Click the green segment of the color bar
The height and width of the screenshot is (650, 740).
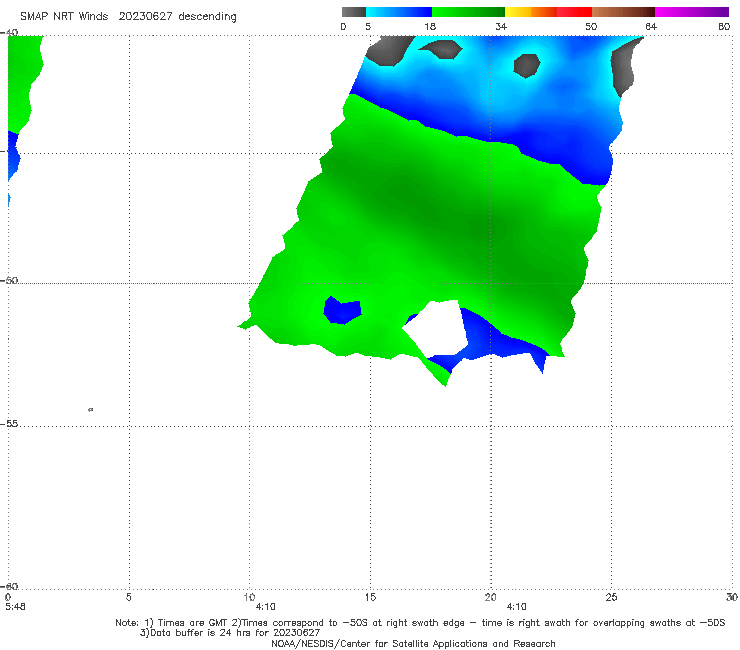coord(468,12)
